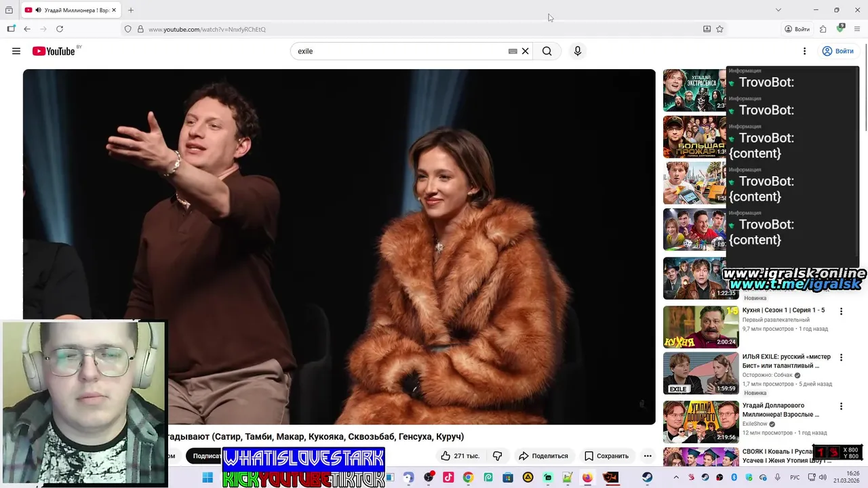
Task: Open the Firefox View icon in the tab bar
Action: tap(9, 10)
